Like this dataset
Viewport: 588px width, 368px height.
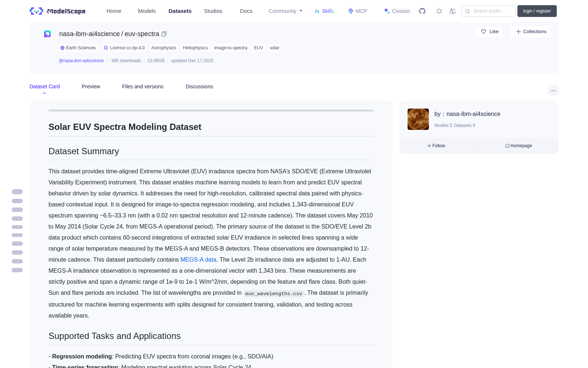(x=489, y=32)
